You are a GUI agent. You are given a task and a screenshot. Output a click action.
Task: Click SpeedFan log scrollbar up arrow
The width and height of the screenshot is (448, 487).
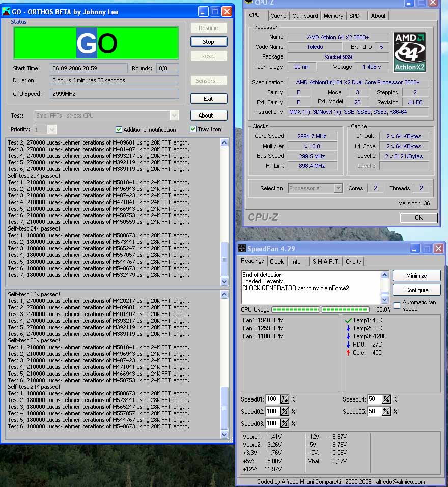click(385, 275)
